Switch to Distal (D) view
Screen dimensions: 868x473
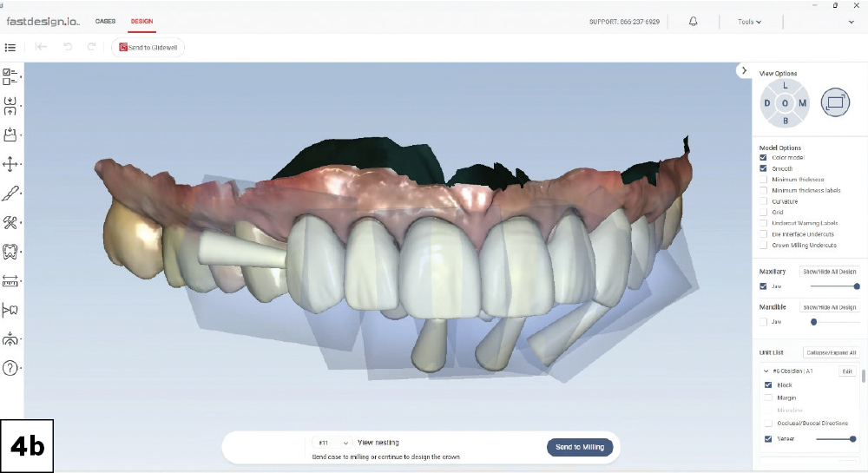point(767,103)
